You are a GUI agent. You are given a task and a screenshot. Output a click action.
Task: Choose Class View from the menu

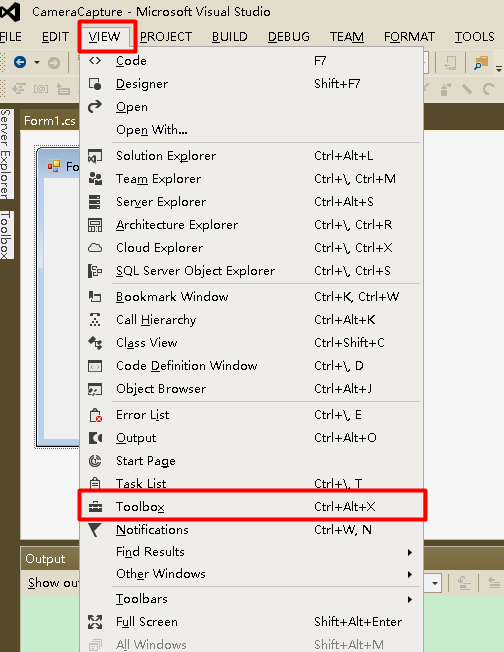(252, 343)
